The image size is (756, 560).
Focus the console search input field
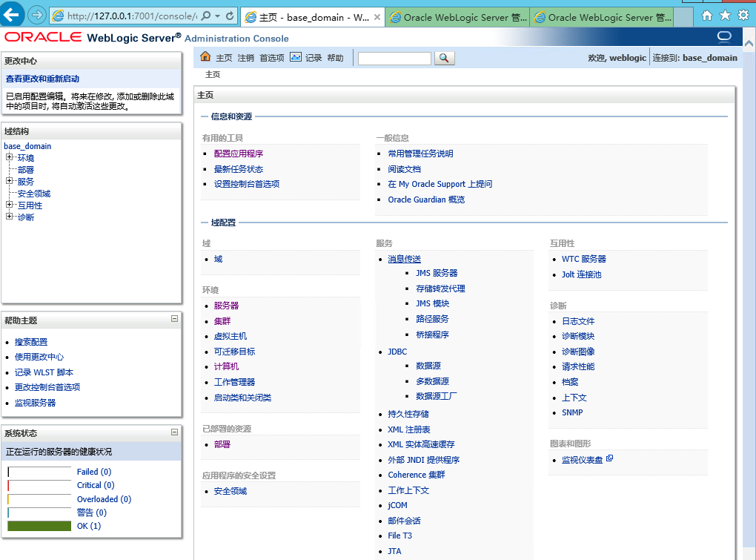pyautogui.click(x=394, y=59)
